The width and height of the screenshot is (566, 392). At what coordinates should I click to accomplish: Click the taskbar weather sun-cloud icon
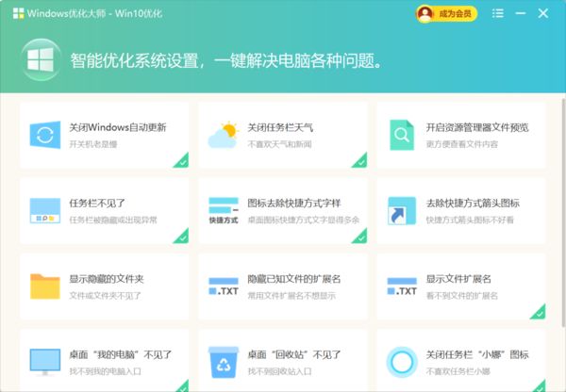click(223, 135)
